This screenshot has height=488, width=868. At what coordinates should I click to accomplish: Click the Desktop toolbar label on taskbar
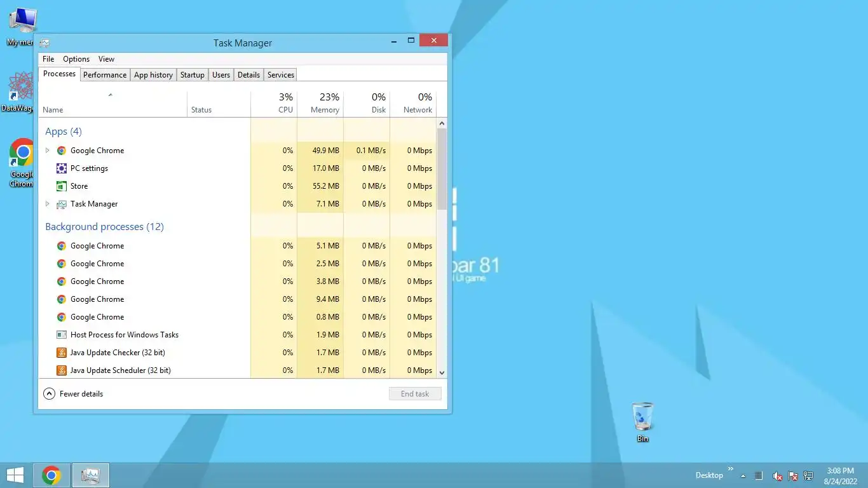coord(709,475)
